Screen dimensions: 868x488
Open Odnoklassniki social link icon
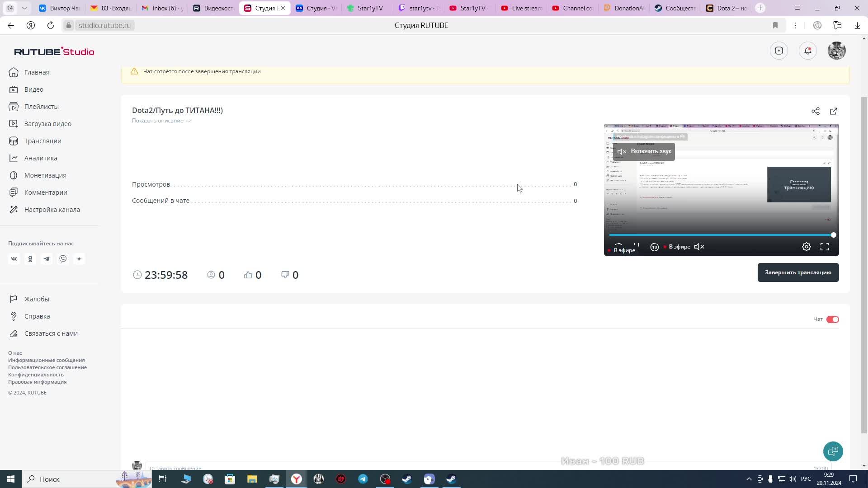[x=30, y=259]
